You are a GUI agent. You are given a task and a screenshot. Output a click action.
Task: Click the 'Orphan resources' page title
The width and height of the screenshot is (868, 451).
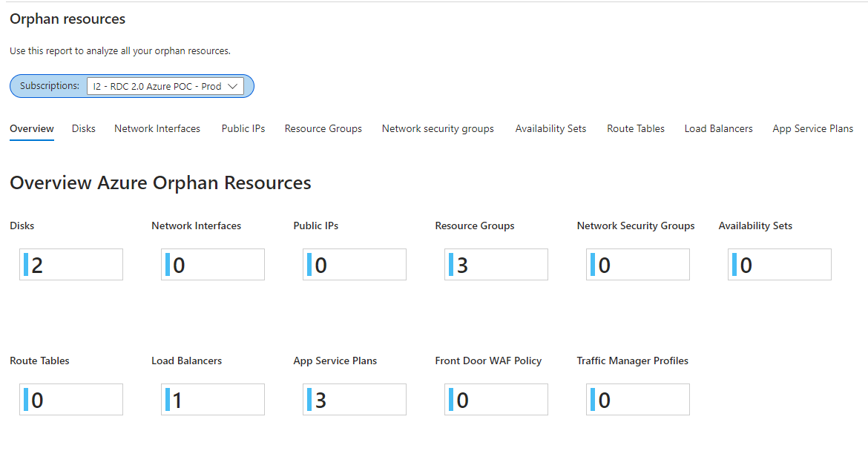(68, 19)
